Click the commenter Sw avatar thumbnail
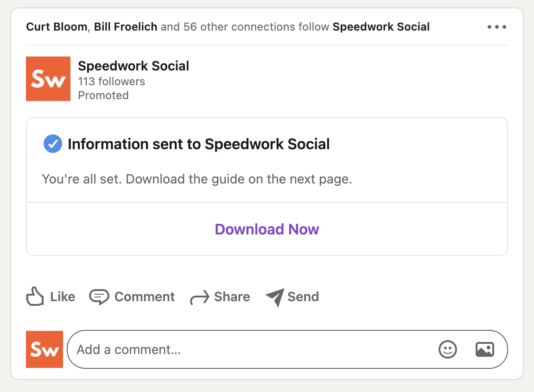This screenshot has height=392, width=534. pos(44,349)
